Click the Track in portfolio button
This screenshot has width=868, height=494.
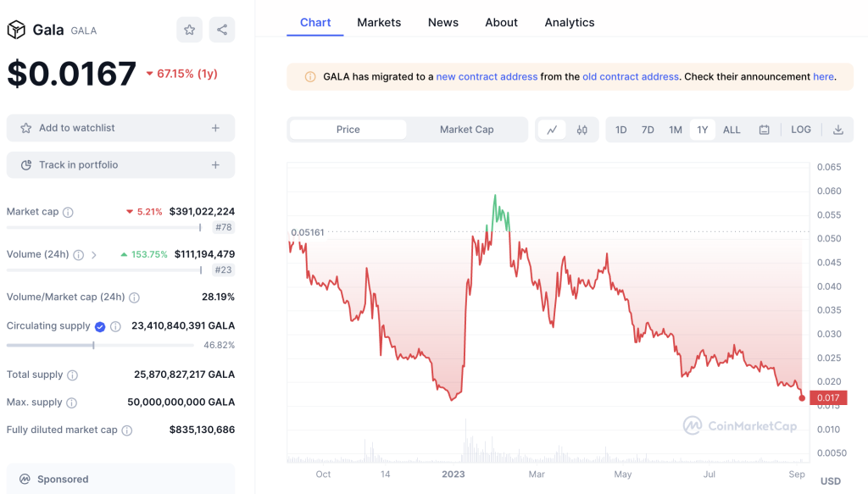(x=120, y=165)
